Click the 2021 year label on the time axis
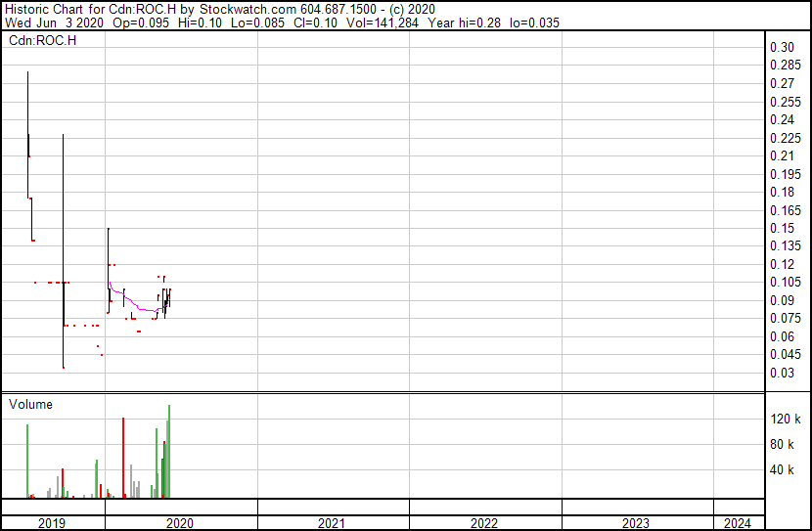 [x=332, y=523]
